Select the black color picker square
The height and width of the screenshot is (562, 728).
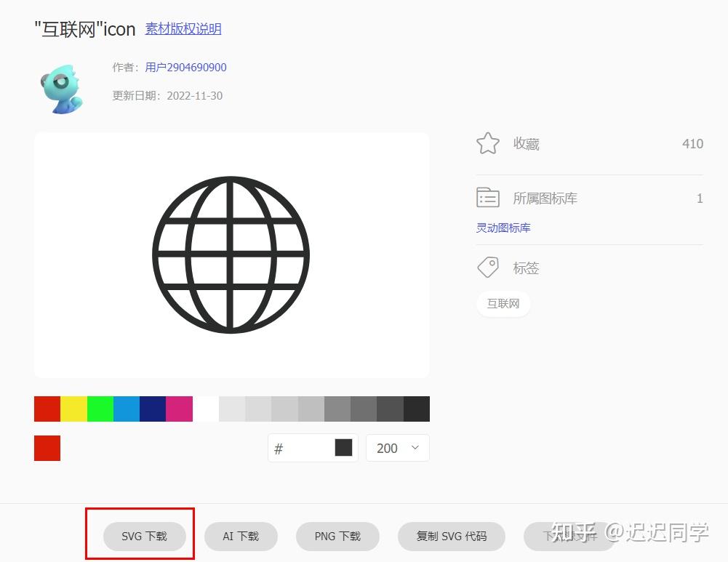pyautogui.click(x=343, y=448)
